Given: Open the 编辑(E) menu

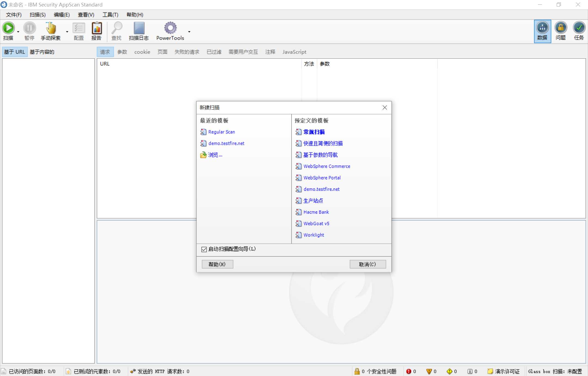Looking at the screenshot, I should click(x=62, y=15).
